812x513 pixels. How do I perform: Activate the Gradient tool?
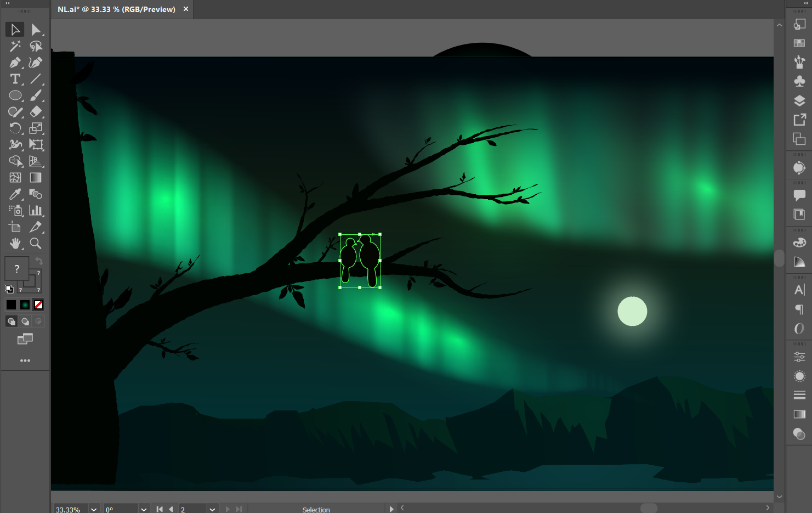click(36, 178)
